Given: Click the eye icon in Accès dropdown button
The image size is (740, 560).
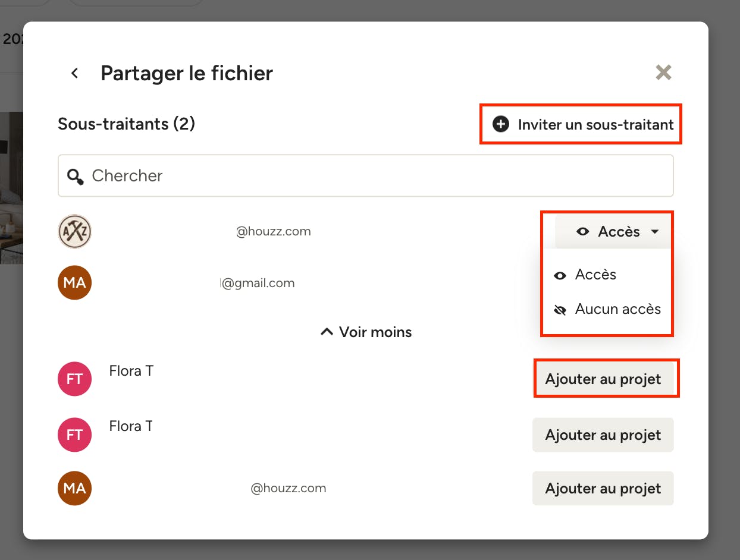Looking at the screenshot, I should (x=583, y=232).
